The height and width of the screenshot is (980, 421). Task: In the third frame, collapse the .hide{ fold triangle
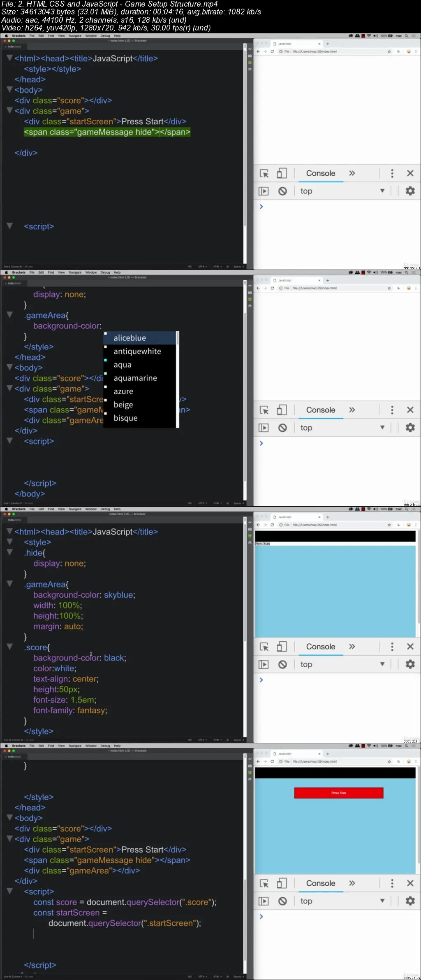pyautogui.click(x=9, y=552)
